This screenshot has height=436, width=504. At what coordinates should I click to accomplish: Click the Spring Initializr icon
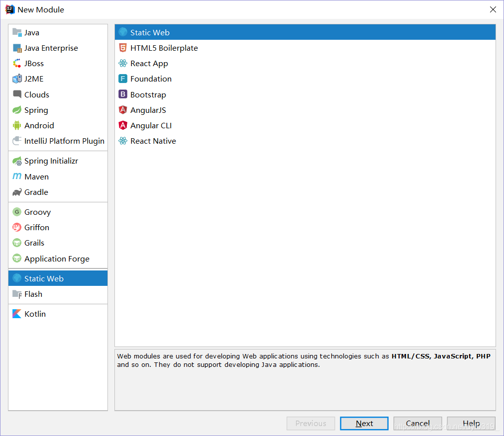(x=17, y=161)
